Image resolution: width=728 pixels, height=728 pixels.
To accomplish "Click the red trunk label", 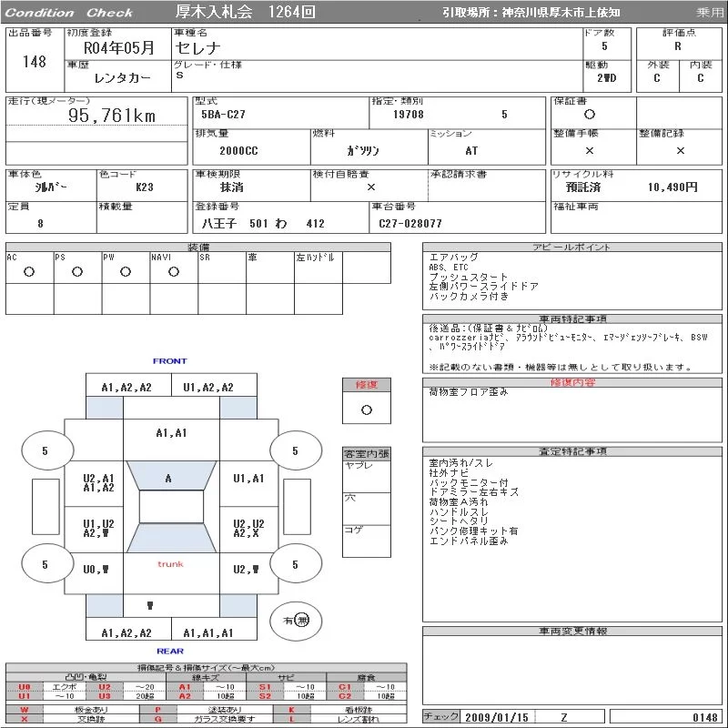I will click(x=170, y=564).
